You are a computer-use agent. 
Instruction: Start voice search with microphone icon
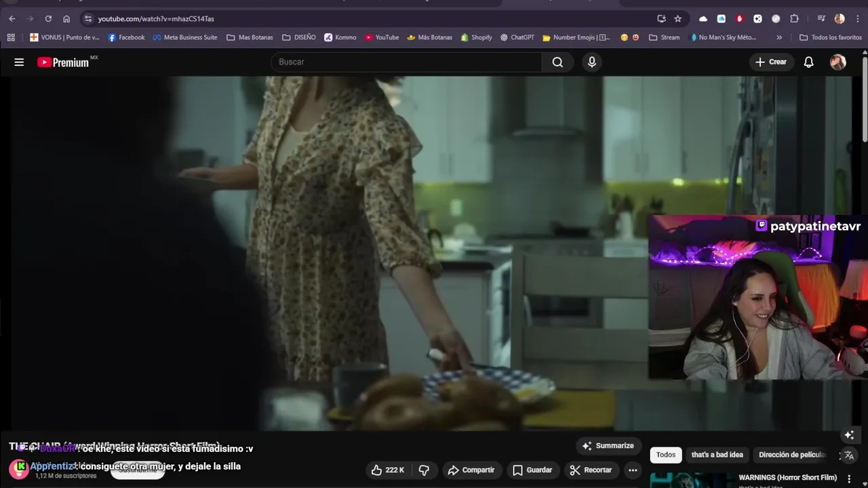(x=592, y=62)
